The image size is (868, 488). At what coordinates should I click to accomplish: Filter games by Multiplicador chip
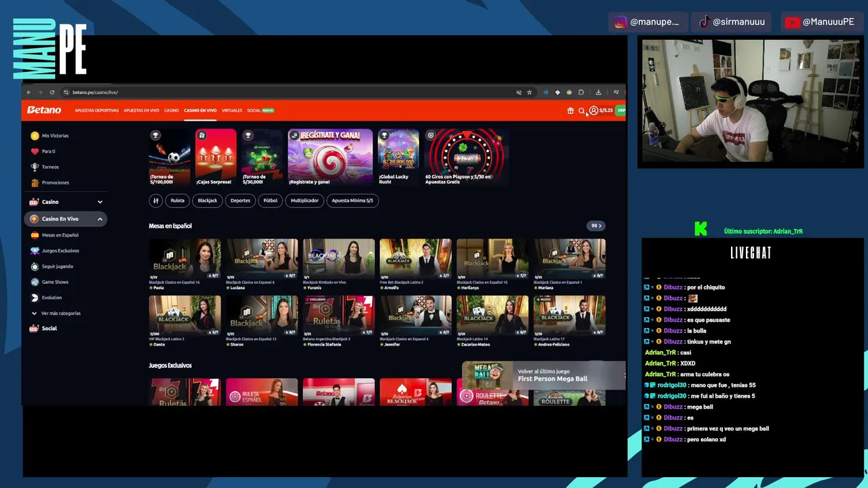pos(304,201)
